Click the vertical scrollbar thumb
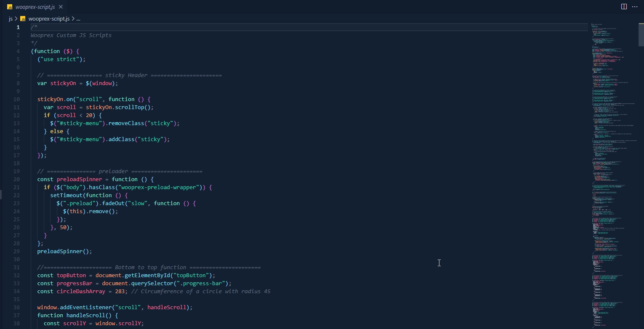This screenshot has width=644, height=329. [x=641, y=34]
